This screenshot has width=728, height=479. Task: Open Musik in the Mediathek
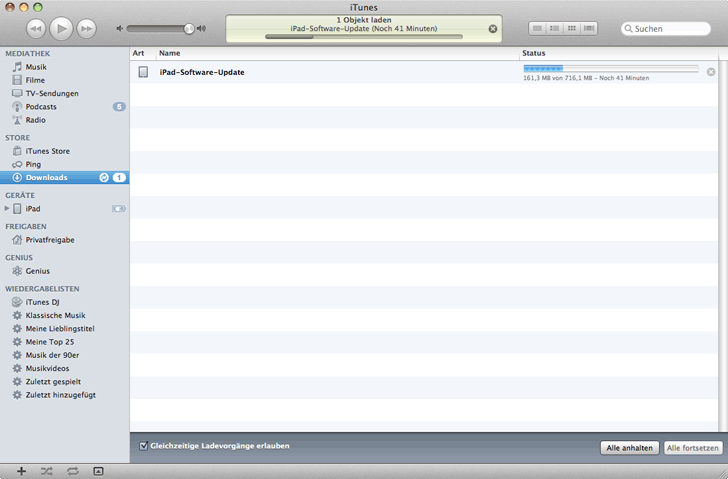click(36, 67)
